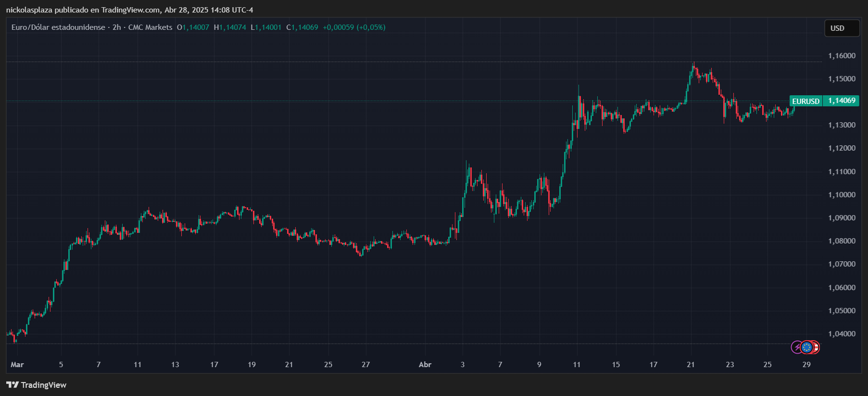Click the low value L1,14001
868x396 pixels.
click(x=266, y=27)
